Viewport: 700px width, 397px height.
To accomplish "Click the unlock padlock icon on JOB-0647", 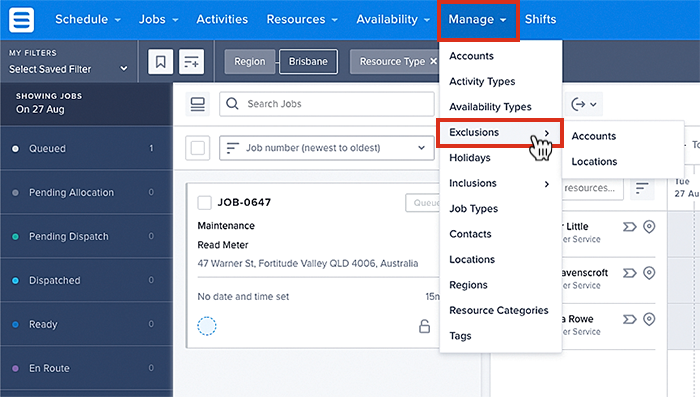I will pos(424,326).
